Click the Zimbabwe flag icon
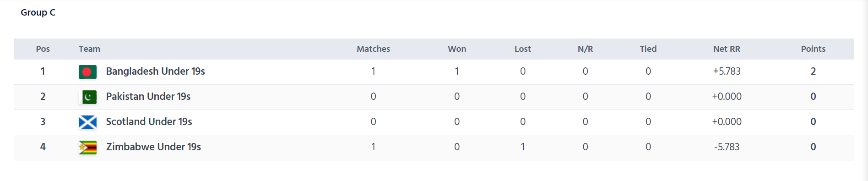The width and height of the screenshot is (868, 181). pyautogui.click(x=87, y=148)
